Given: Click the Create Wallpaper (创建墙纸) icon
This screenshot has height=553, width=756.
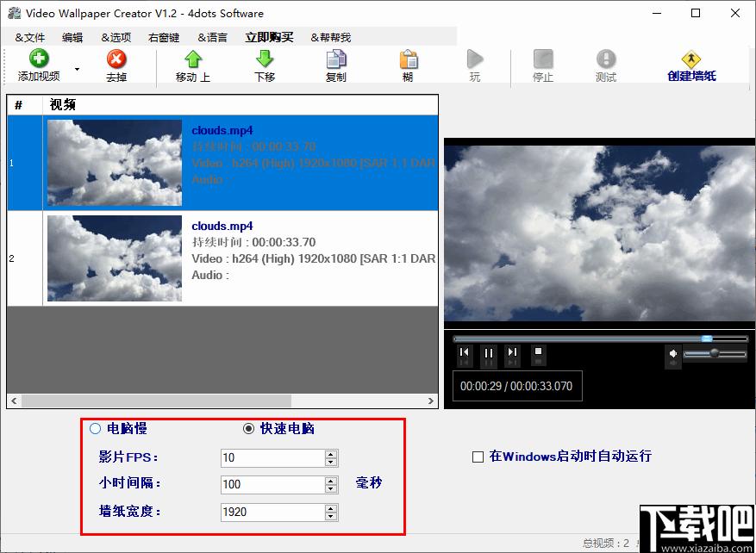Looking at the screenshot, I should click(690, 59).
